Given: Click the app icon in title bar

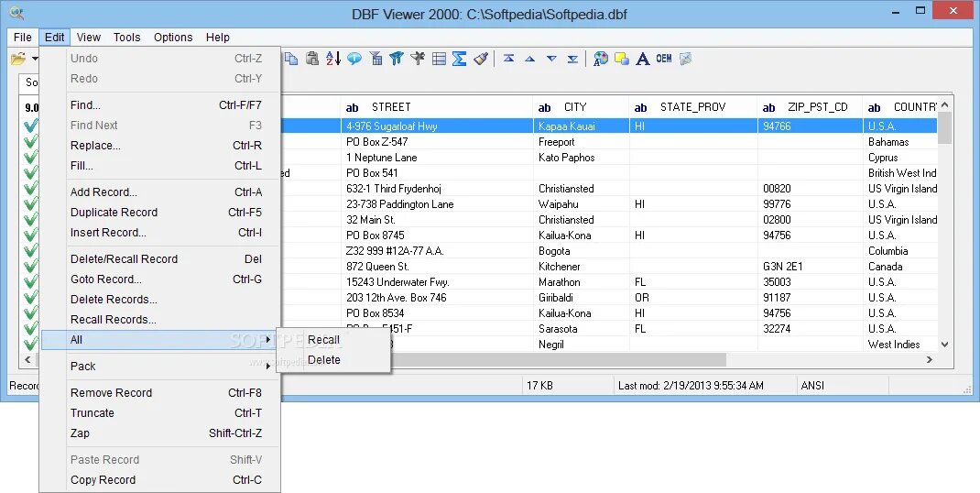Looking at the screenshot, I should [x=16, y=13].
